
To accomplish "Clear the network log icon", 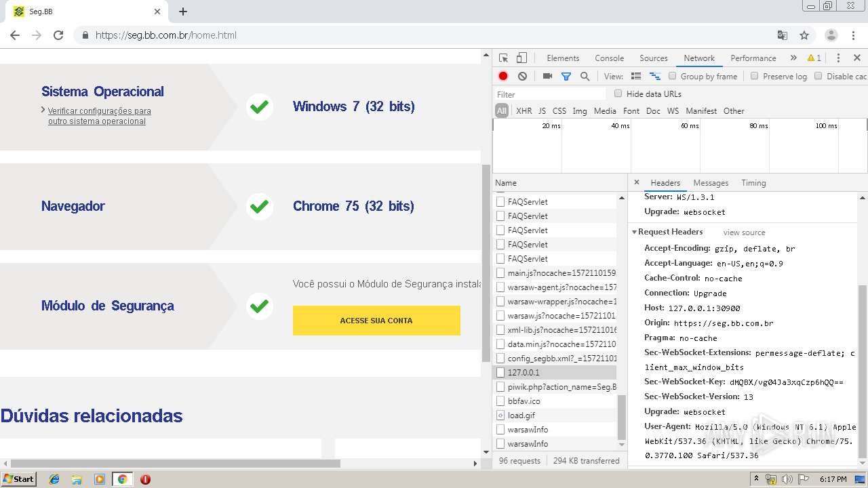I will 522,77.
